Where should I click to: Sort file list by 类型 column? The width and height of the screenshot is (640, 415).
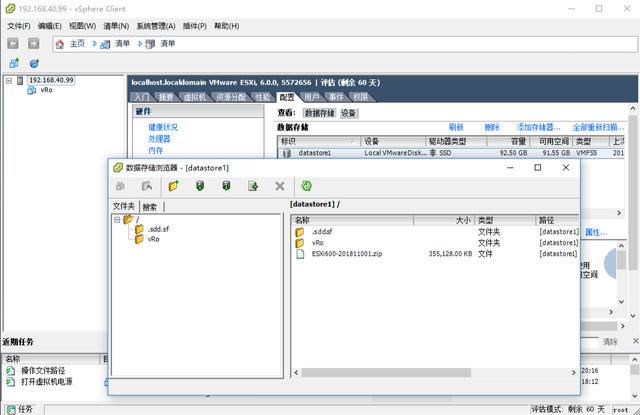click(x=505, y=220)
